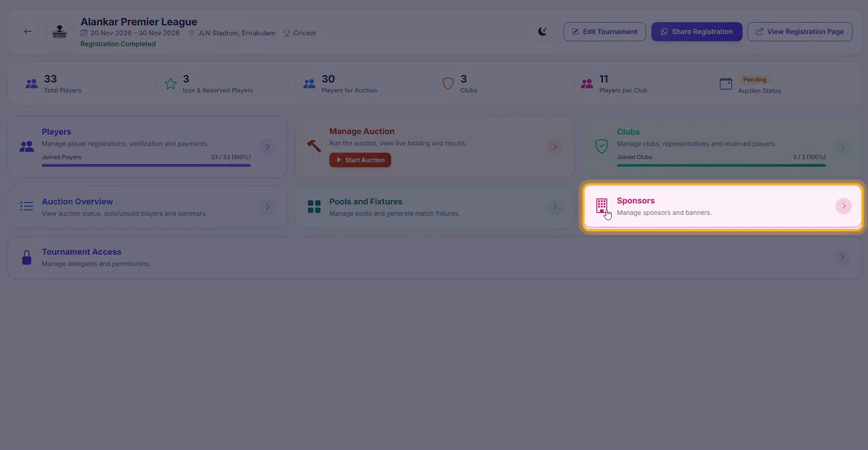Click the Players card people icon
This screenshot has width=868, height=450.
coord(26,146)
